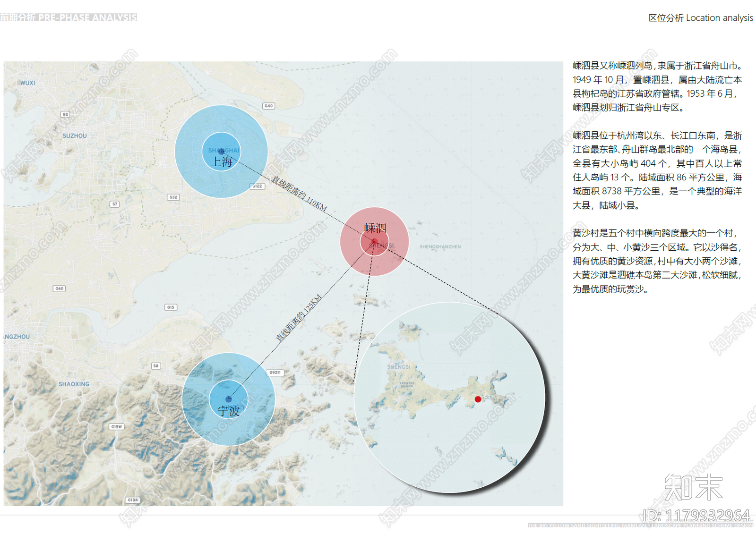Viewport: 756px width, 534px height.
Task: Click the SHENGSHANZHEN map label
Action: click(440, 246)
